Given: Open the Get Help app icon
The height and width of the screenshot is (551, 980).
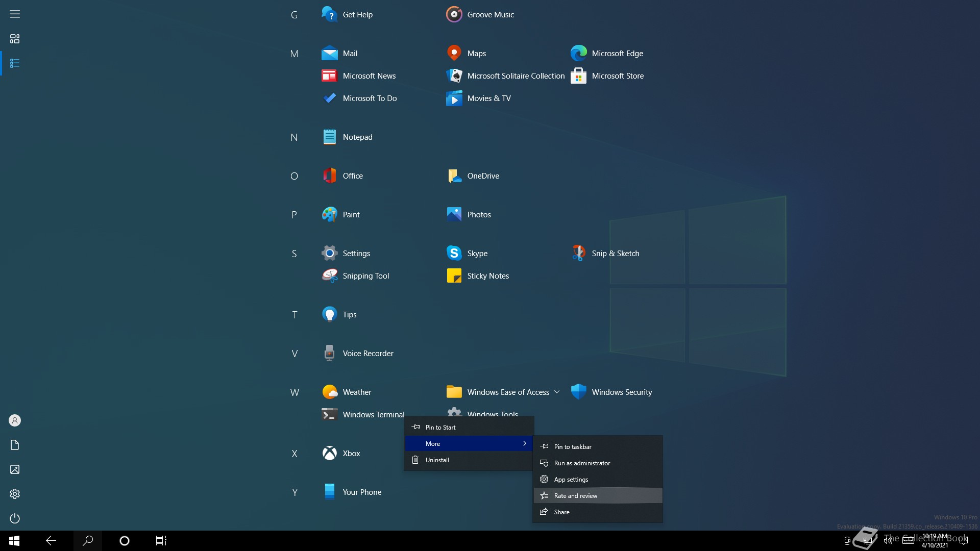Looking at the screenshot, I should [329, 14].
